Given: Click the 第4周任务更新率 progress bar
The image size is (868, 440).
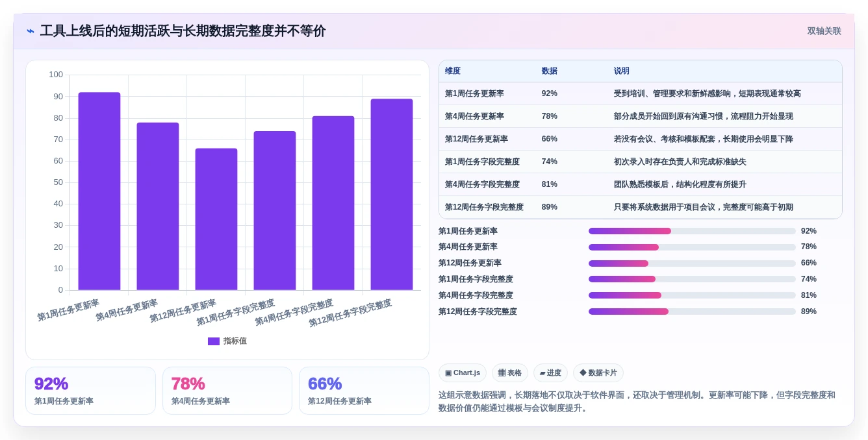Looking at the screenshot, I should pos(692,247).
